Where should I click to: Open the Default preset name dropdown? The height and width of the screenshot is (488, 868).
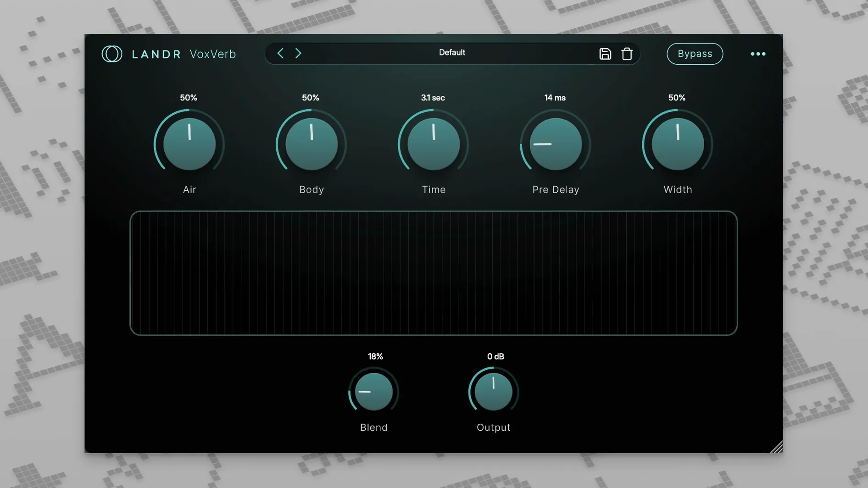452,53
